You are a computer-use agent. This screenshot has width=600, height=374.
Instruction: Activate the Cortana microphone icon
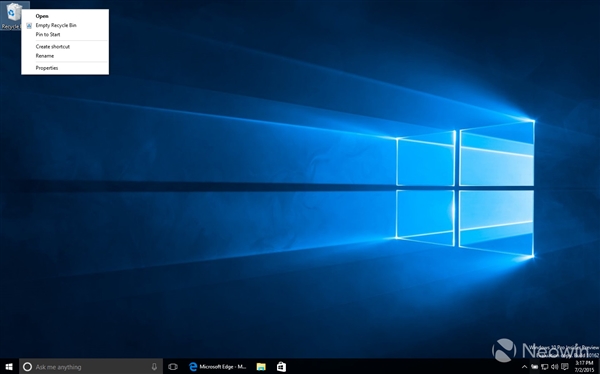(154, 367)
